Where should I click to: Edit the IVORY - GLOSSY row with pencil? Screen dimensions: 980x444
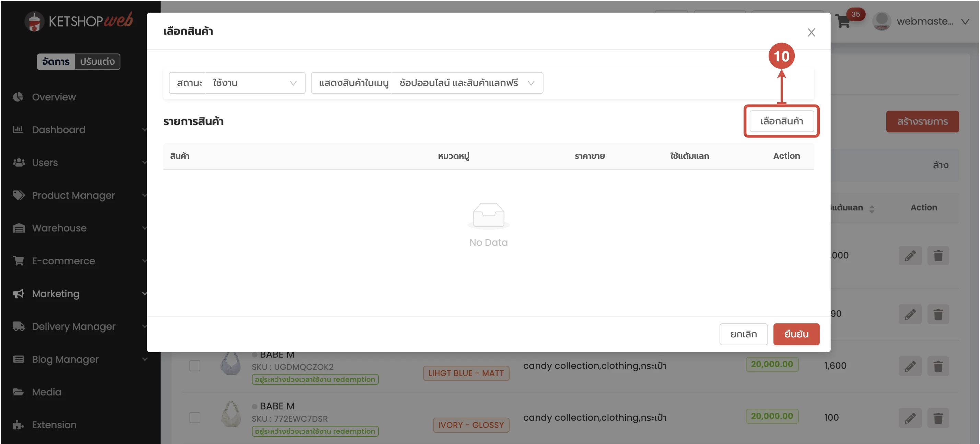[x=910, y=418]
